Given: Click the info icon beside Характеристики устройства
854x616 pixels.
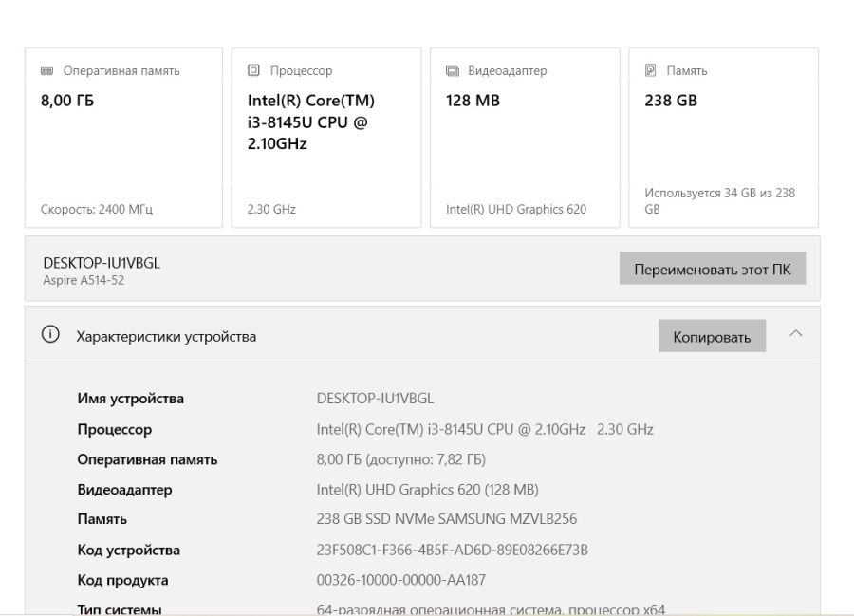Looking at the screenshot, I should click(x=50, y=335).
